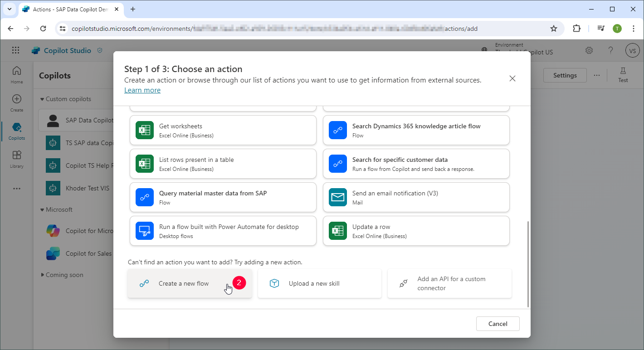Click the List rows Excel icon
644x350 pixels.
pyautogui.click(x=145, y=164)
